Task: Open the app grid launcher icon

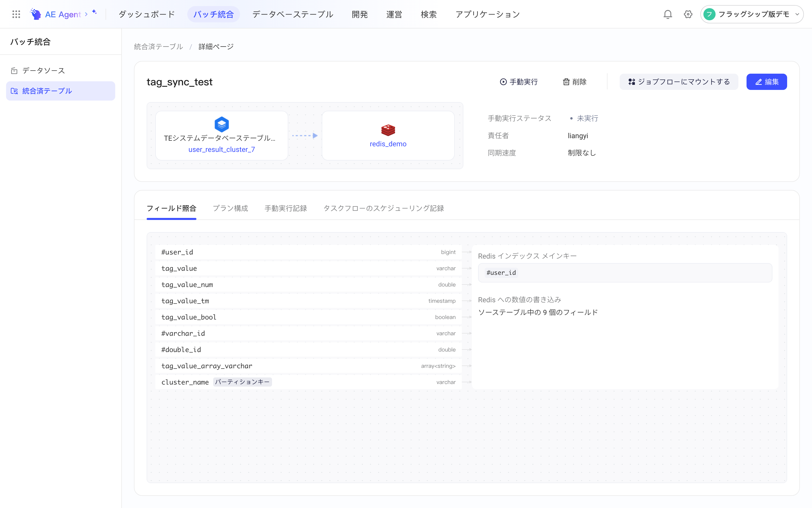Action: (x=16, y=14)
